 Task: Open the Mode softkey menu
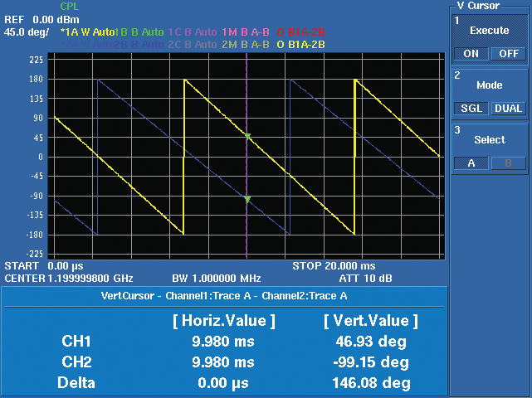pos(490,85)
